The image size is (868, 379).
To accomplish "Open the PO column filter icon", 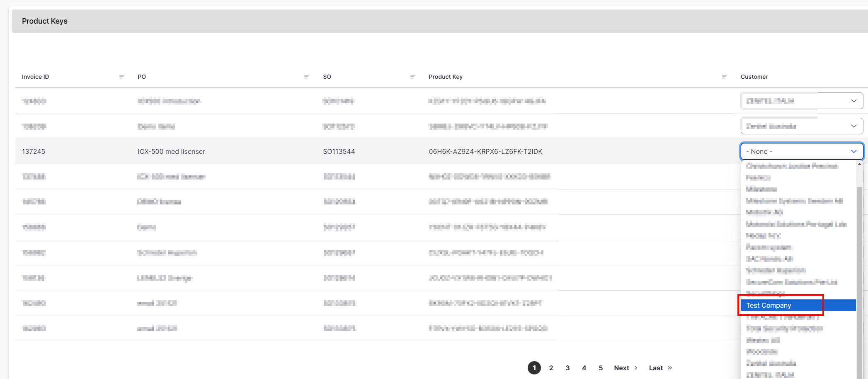I will [x=306, y=77].
